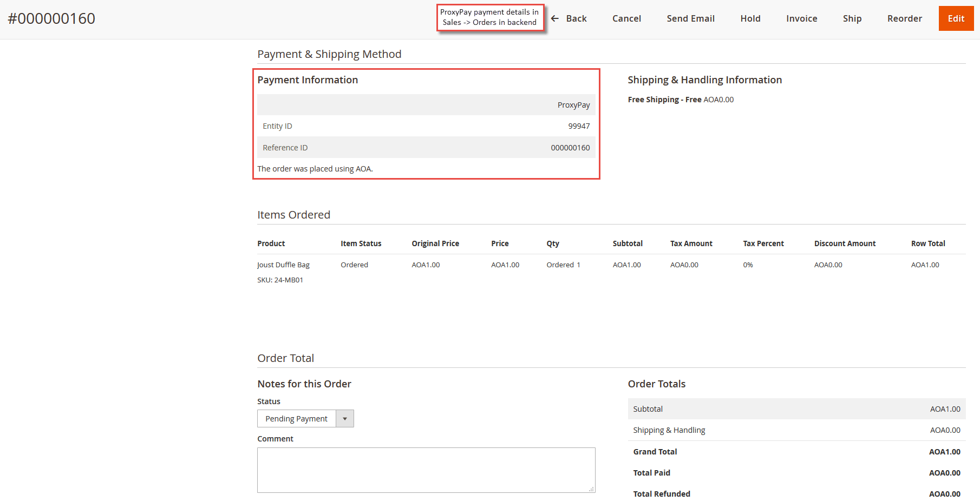Click the Total Paid label

click(651, 473)
